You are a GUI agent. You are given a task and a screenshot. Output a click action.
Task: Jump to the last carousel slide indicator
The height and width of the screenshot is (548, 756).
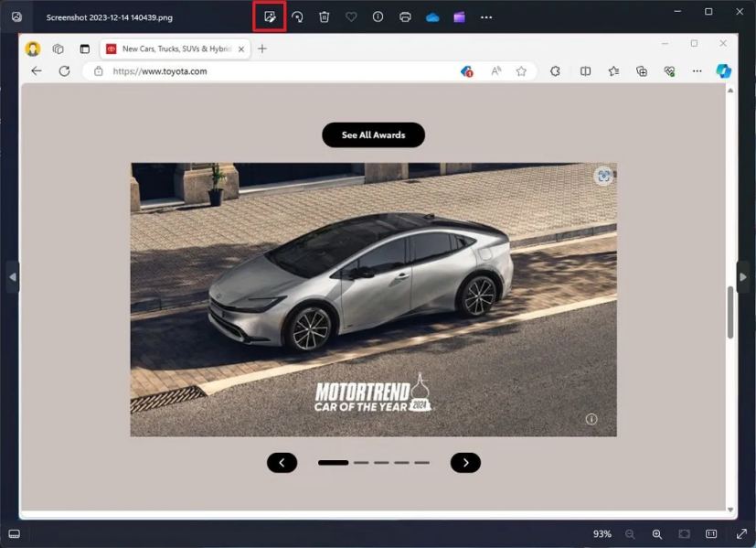click(x=421, y=463)
